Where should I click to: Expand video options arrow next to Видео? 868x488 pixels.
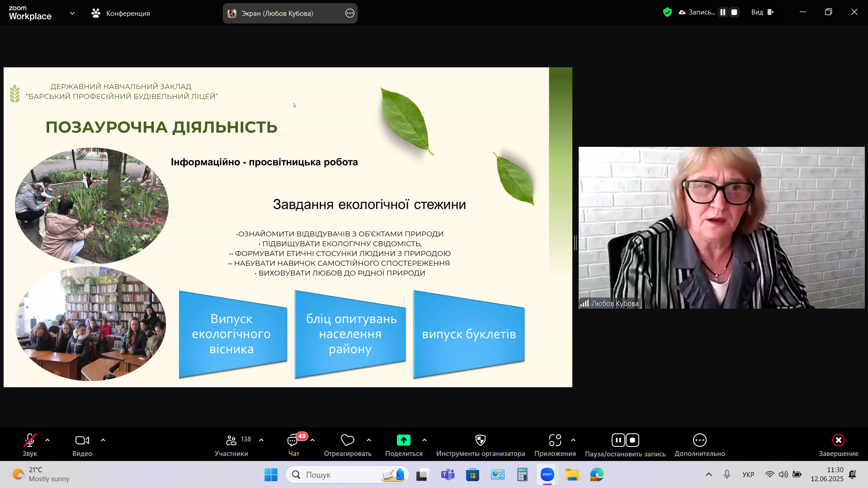[103, 440]
